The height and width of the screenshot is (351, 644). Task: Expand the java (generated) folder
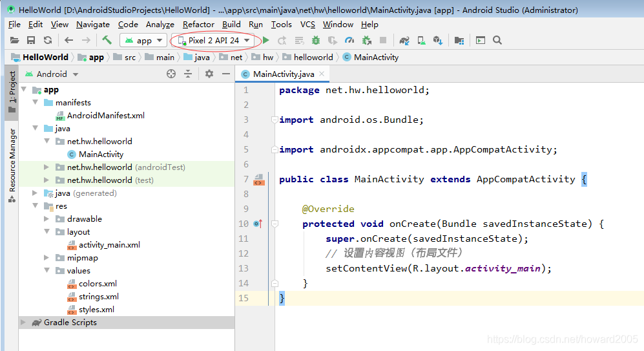[x=35, y=193]
